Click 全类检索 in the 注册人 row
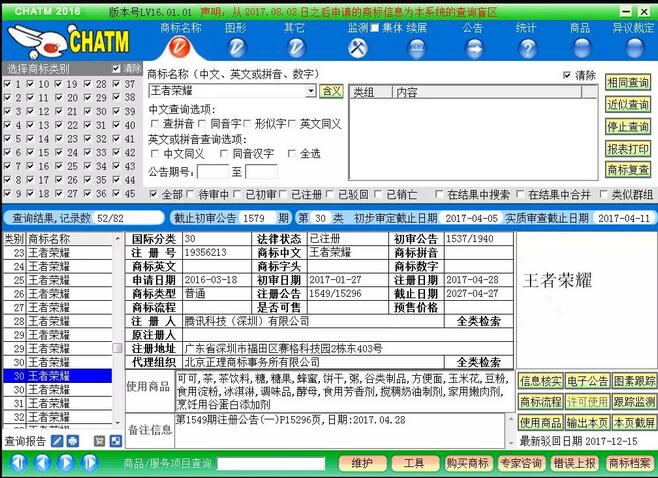658x478 pixels. 478,321
